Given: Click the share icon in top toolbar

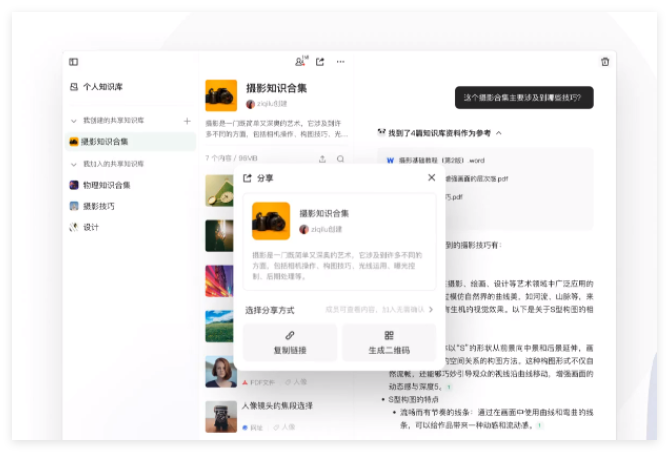Looking at the screenshot, I should click(x=320, y=62).
